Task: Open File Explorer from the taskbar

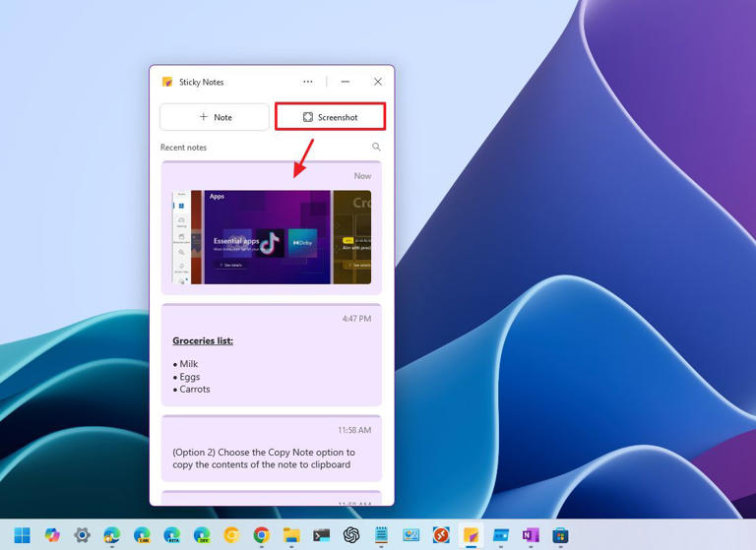Action: click(x=291, y=535)
